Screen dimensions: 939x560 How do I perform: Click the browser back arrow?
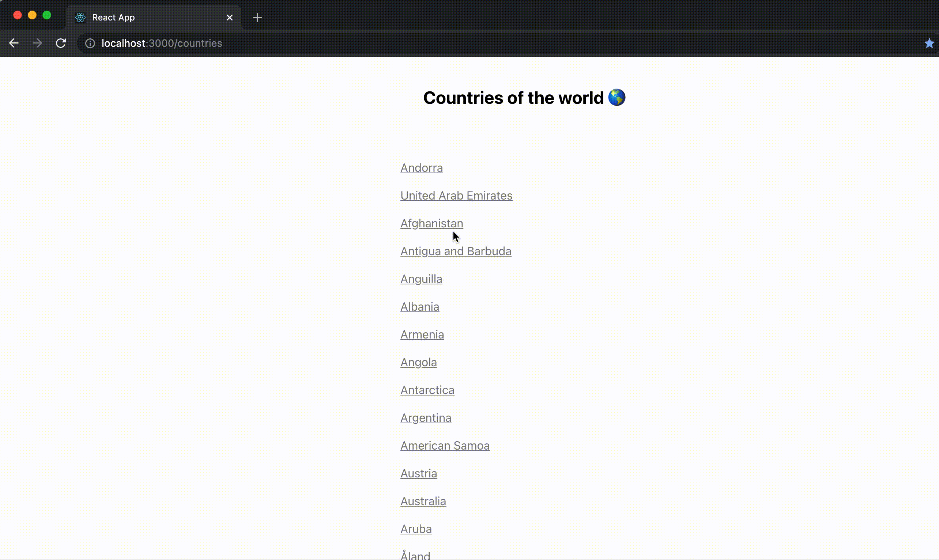pyautogui.click(x=14, y=43)
